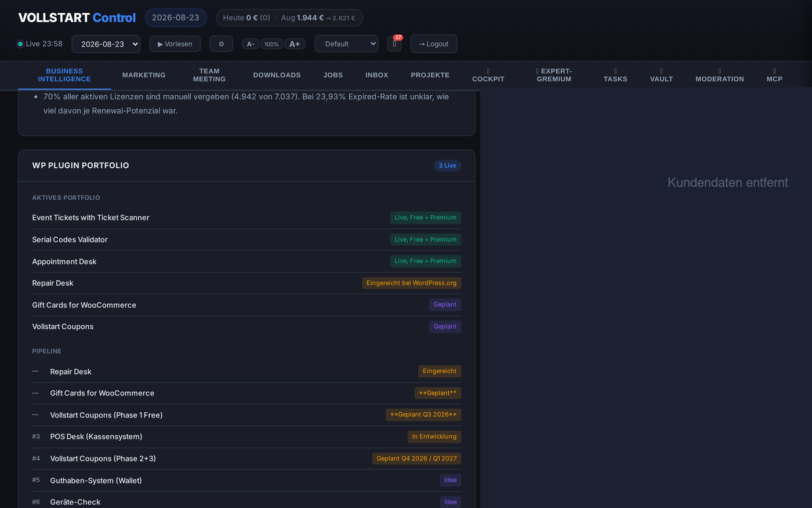Decrease font size with A- button
The height and width of the screenshot is (508, 812).
[x=251, y=44]
